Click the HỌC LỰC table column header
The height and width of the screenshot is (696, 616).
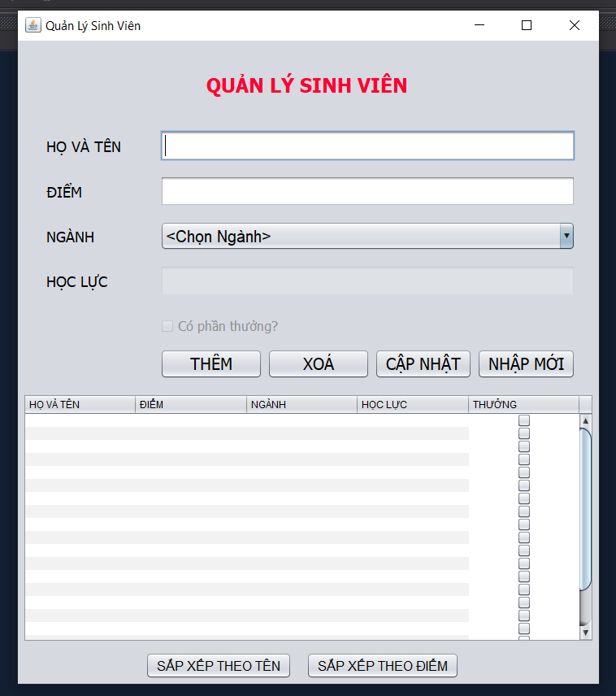coord(413,404)
